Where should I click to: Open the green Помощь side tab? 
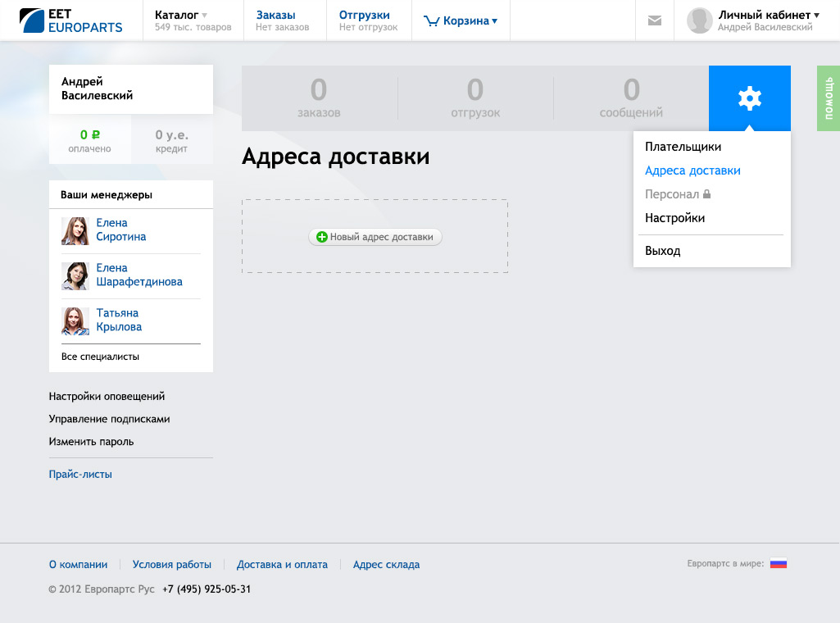(x=829, y=98)
